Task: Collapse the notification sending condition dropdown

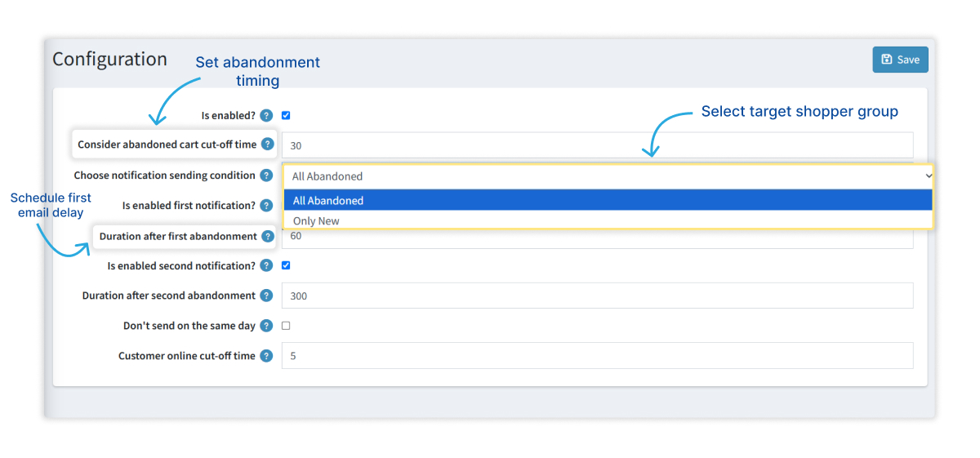Action: (x=608, y=176)
